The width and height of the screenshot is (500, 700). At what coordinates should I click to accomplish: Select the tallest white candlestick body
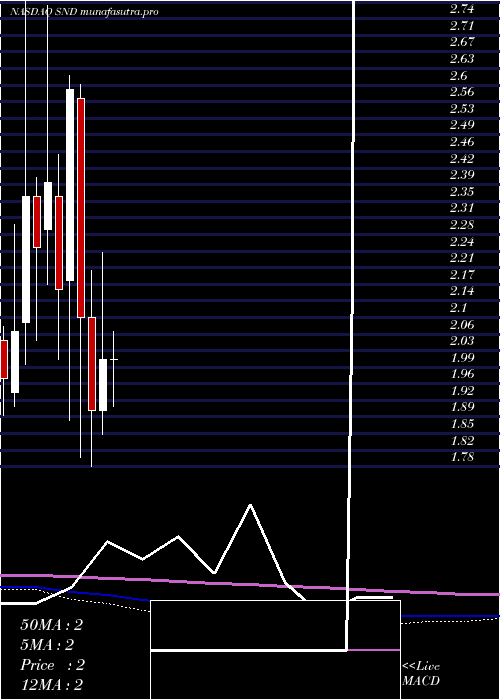[70, 185]
